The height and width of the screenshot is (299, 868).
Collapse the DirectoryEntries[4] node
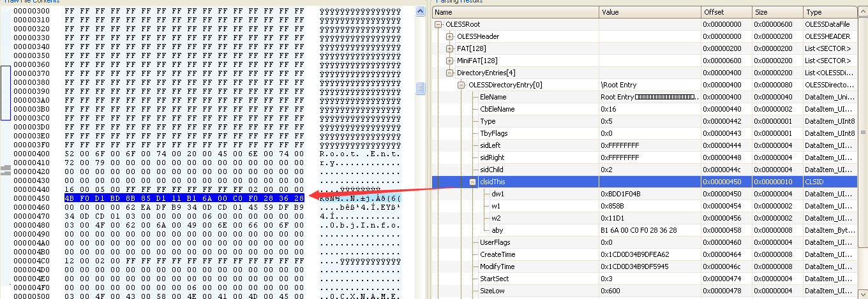tap(450, 73)
